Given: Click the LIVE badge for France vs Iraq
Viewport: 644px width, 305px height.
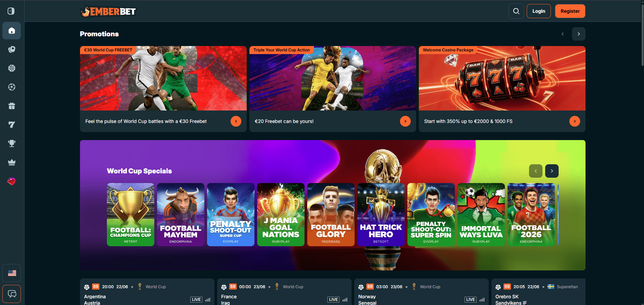Looking at the screenshot, I should pos(333,300).
